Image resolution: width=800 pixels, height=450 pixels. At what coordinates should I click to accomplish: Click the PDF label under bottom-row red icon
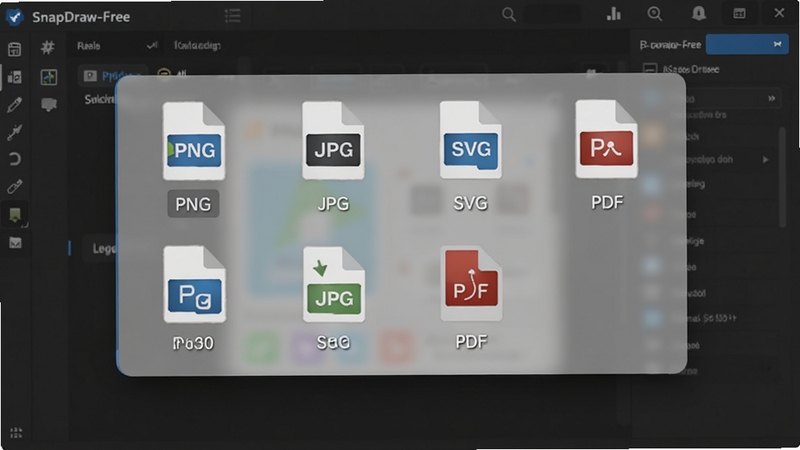point(471,341)
